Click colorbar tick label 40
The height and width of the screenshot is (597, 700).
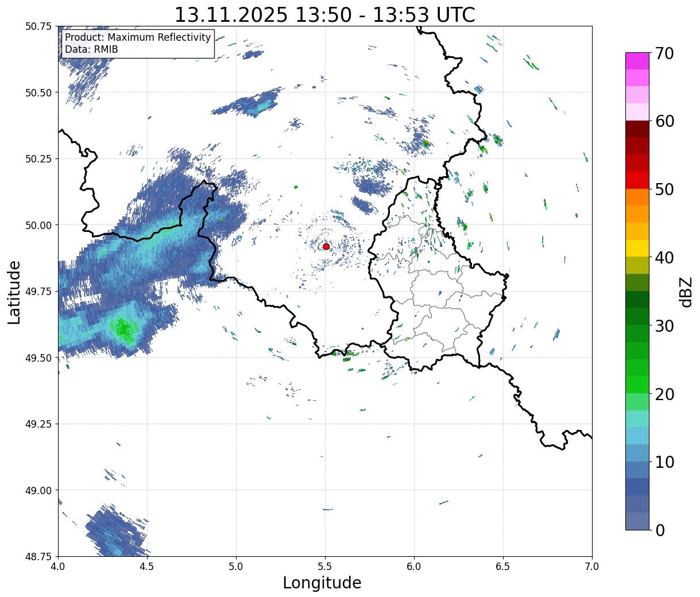[x=664, y=258]
